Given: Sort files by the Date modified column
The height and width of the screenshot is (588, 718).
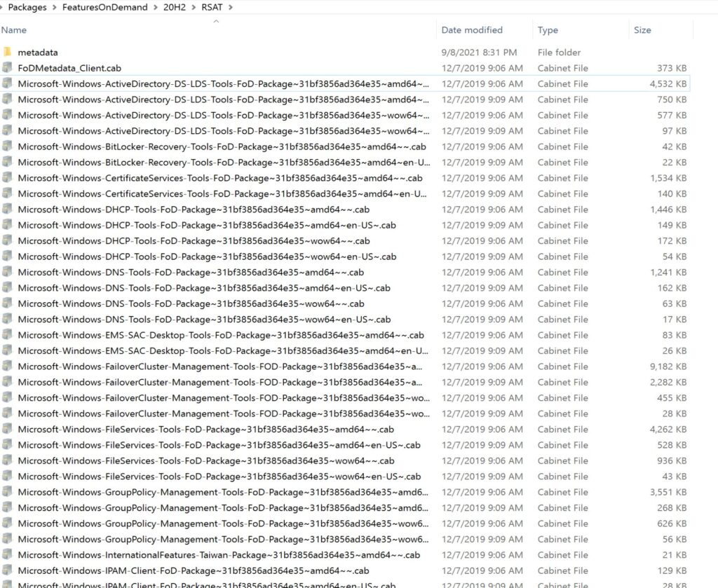Looking at the screenshot, I should pyautogui.click(x=470, y=29).
